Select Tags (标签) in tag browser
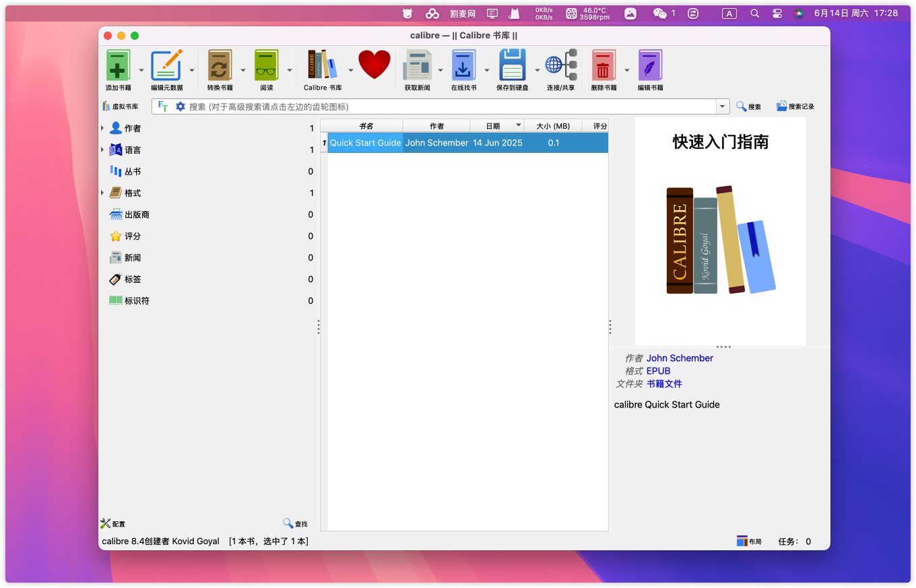916x588 pixels. [133, 280]
